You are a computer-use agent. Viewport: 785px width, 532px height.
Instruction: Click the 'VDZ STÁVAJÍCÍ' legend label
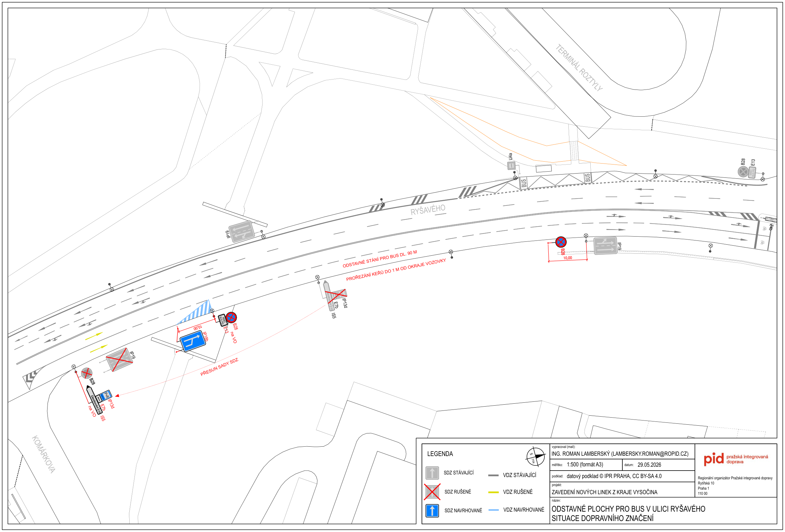coord(520,475)
